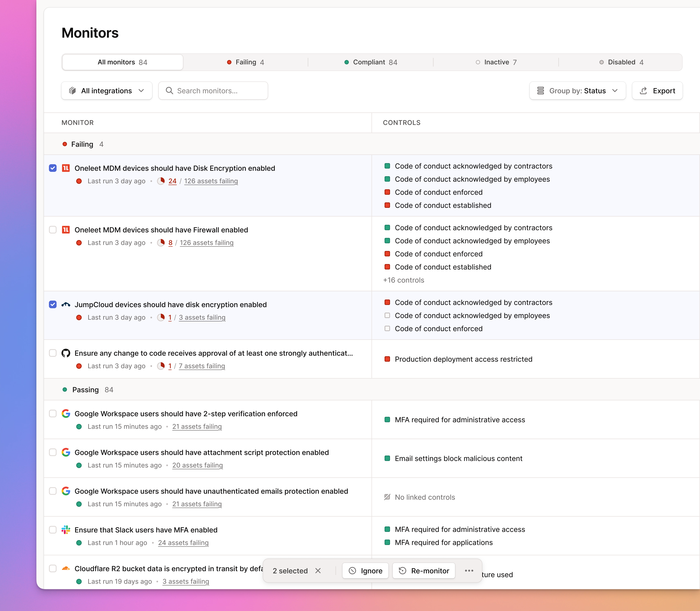The image size is (700, 611).
Task: Click the 126 assets failing link
Action: point(211,181)
